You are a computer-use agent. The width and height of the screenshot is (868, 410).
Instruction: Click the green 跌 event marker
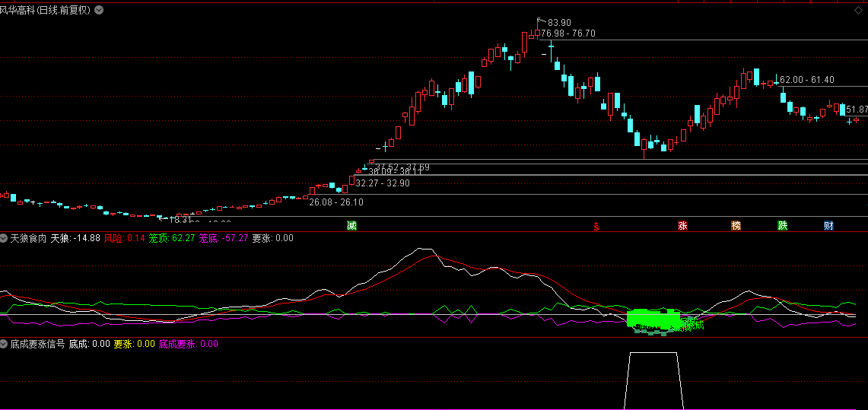(x=782, y=225)
